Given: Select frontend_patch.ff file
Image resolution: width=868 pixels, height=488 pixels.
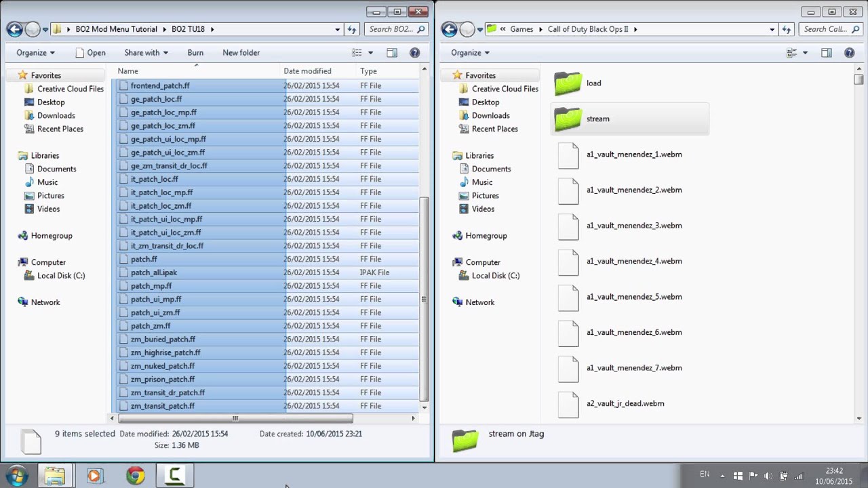Looking at the screenshot, I should [x=160, y=86].
